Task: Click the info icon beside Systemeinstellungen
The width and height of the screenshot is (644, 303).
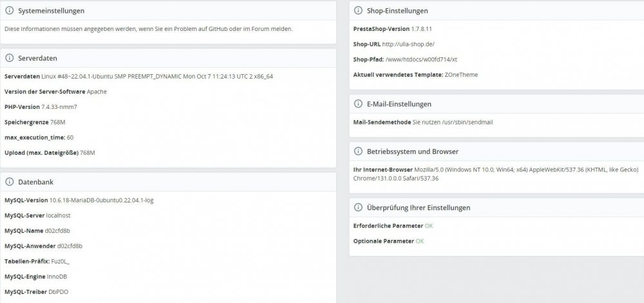Action: (10, 11)
